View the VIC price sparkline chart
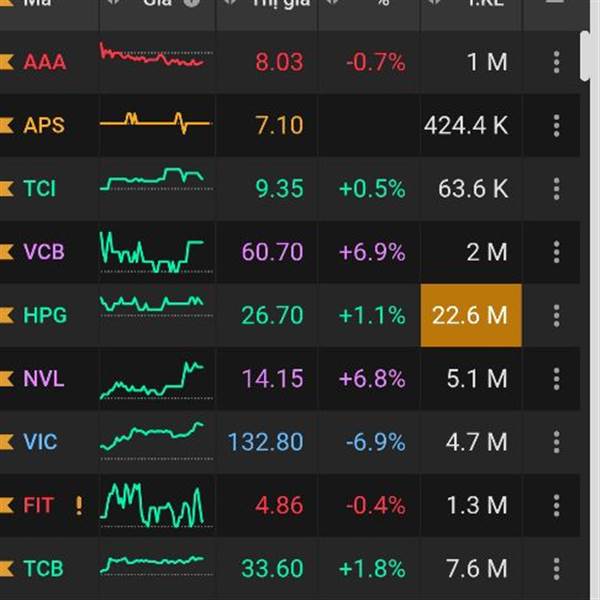The image size is (600, 600). 152,437
